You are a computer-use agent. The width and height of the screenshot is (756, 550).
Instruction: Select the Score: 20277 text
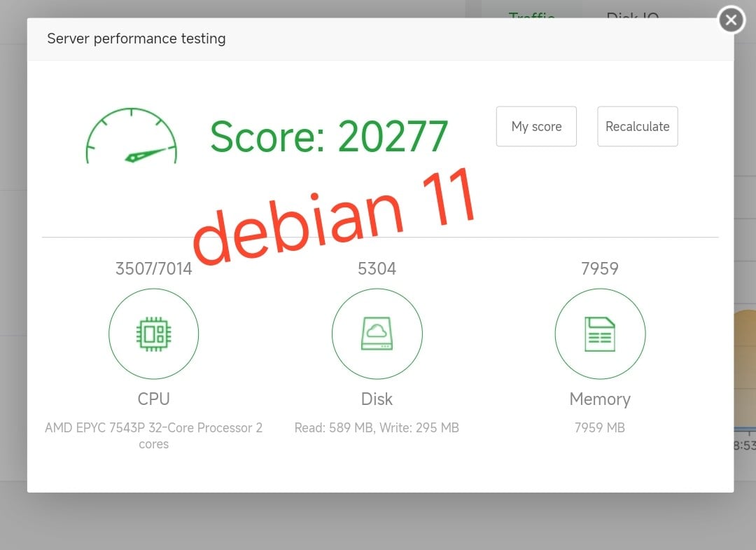(329, 137)
